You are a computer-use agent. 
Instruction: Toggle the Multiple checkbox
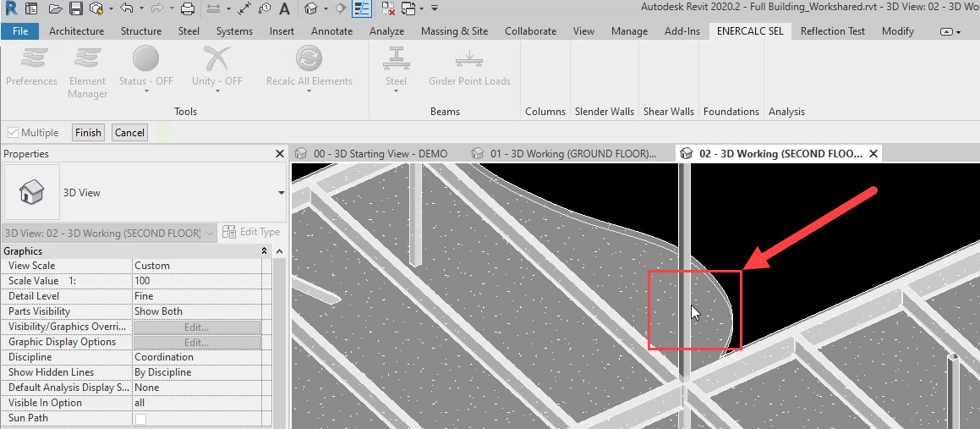pyautogui.click(x=13, y=133)
